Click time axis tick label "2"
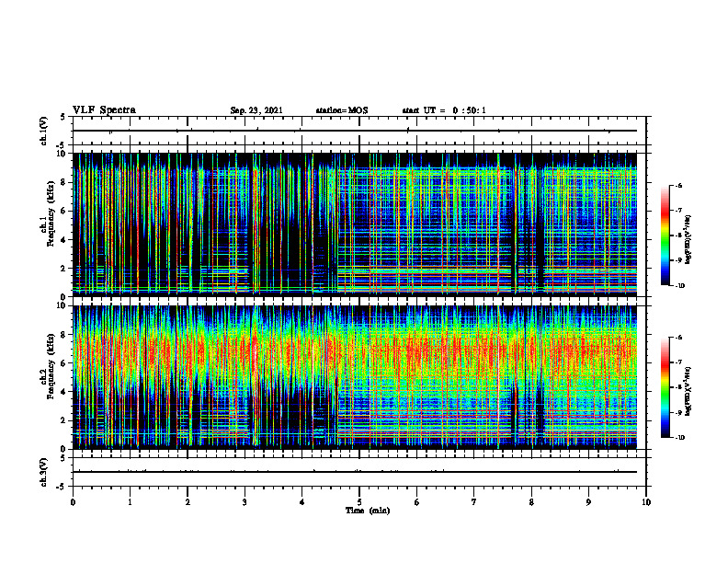Viewport: 728px width, 563px height. pos(188,502)
